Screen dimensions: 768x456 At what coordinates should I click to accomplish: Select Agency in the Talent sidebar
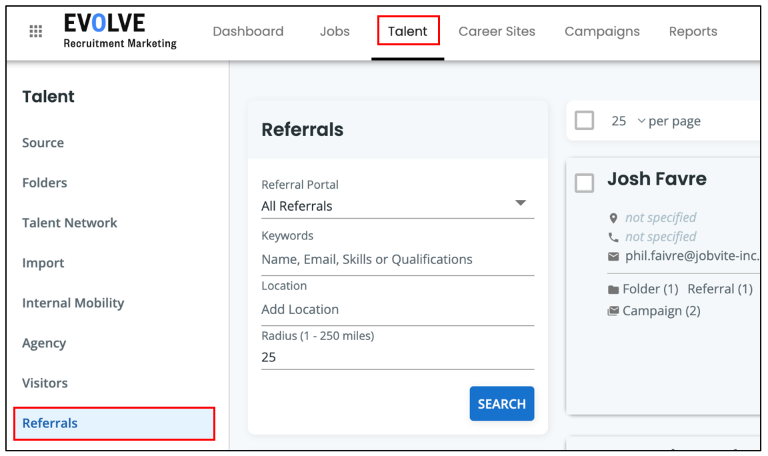point(44,343)
